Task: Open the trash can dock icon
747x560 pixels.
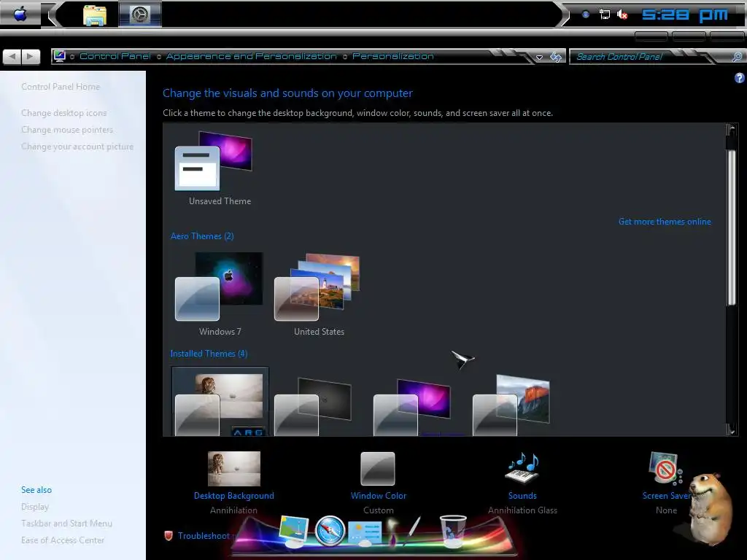Action: click(x=452, y=531)
